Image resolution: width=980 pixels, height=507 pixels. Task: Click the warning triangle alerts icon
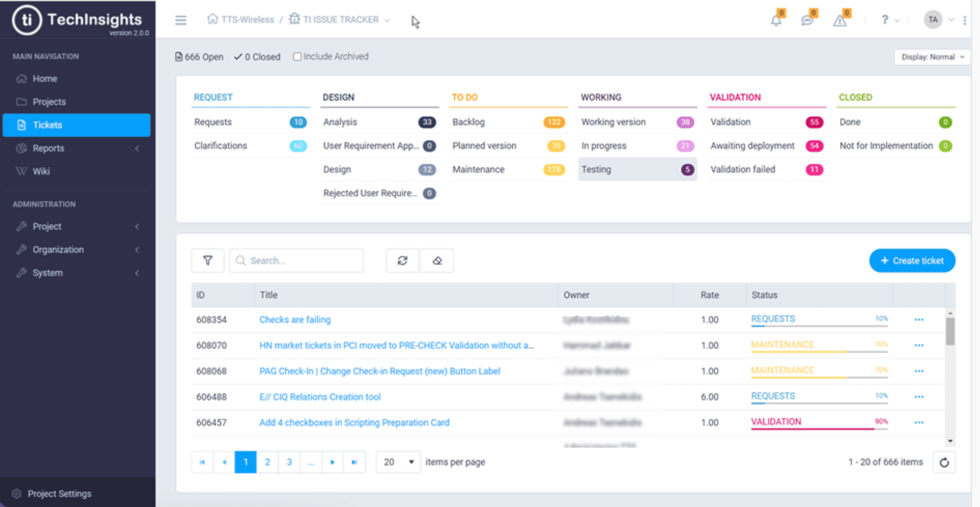(840, 20)
